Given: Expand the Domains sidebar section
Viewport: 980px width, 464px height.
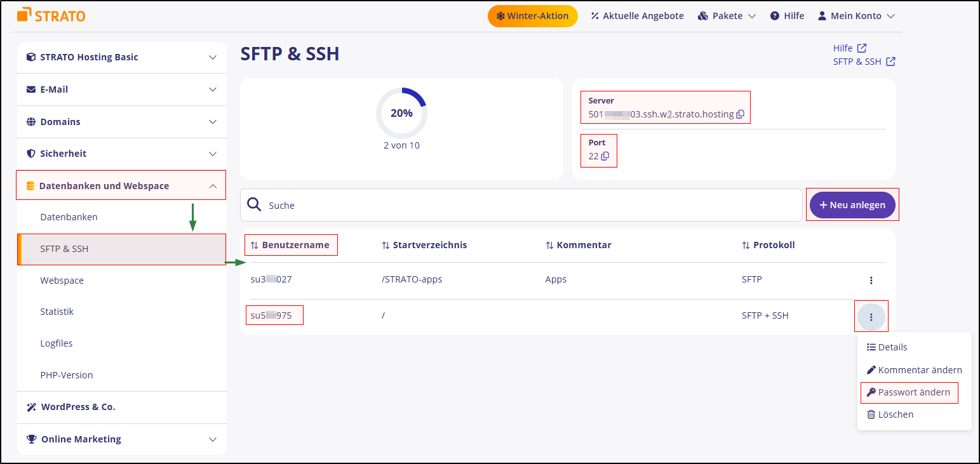Looking at the screenshot, I should 122,122.
